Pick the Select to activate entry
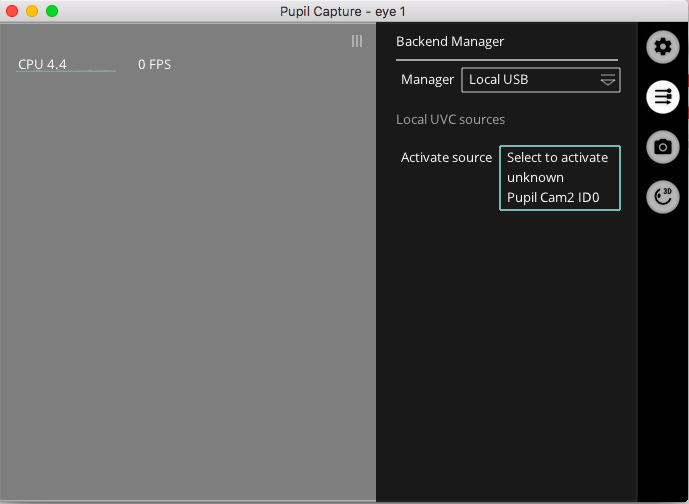The width and height of the screenshot is (689, 504). [557, 157]
